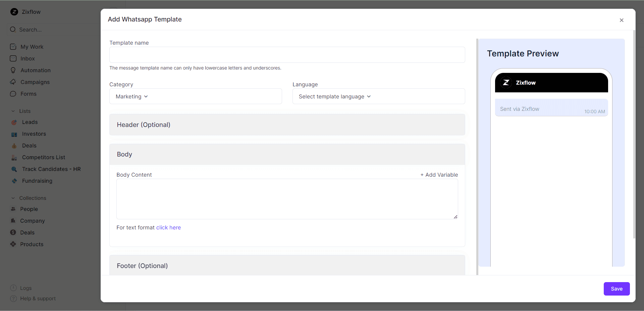Select Track Candidates - HR list
Viewport: 644px width, 311px height.
point(51,169)
